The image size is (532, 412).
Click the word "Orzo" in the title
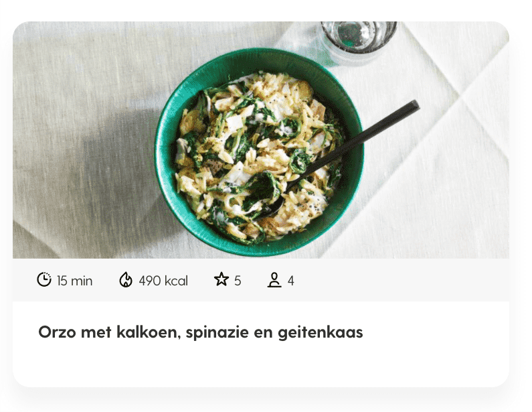pyautogui.click(x=57, y=332)
